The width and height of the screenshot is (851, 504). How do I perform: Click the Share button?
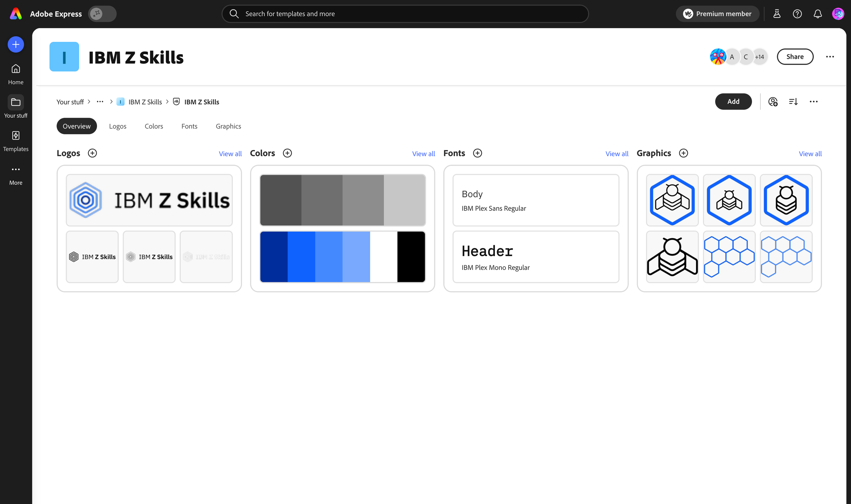pos(795,57)
